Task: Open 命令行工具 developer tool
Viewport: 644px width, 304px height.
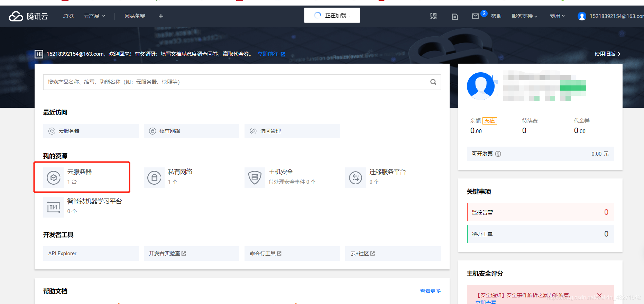Action: click(x=292, y=254)
